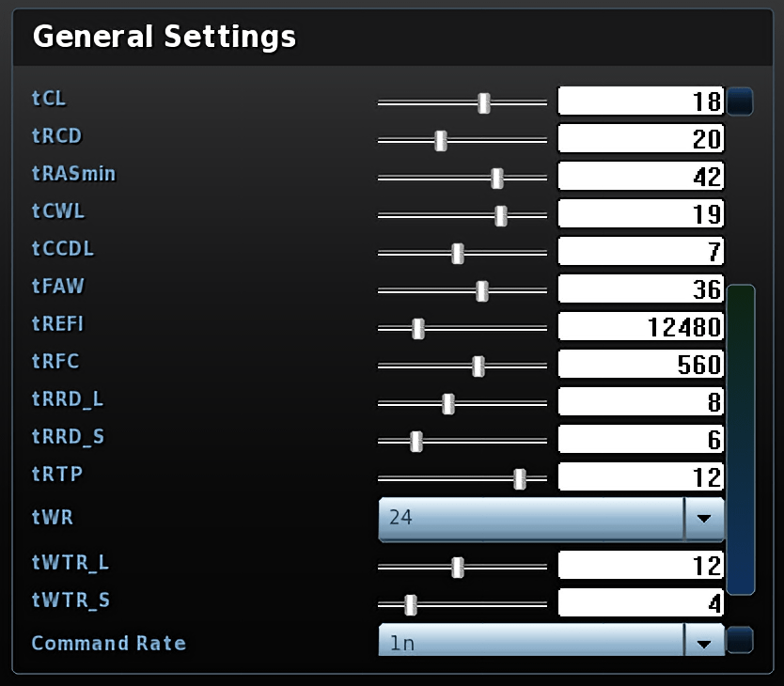The image size is (784, 686).
Task: Click the vertical scrollbar thumb
Action: [741, 440]
